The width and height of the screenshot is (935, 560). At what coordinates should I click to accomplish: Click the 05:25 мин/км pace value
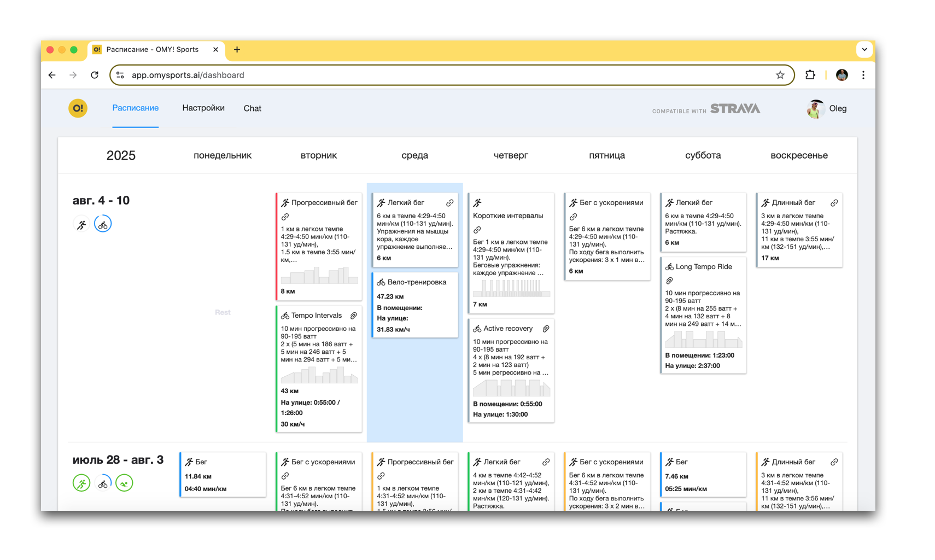(686, 489)
